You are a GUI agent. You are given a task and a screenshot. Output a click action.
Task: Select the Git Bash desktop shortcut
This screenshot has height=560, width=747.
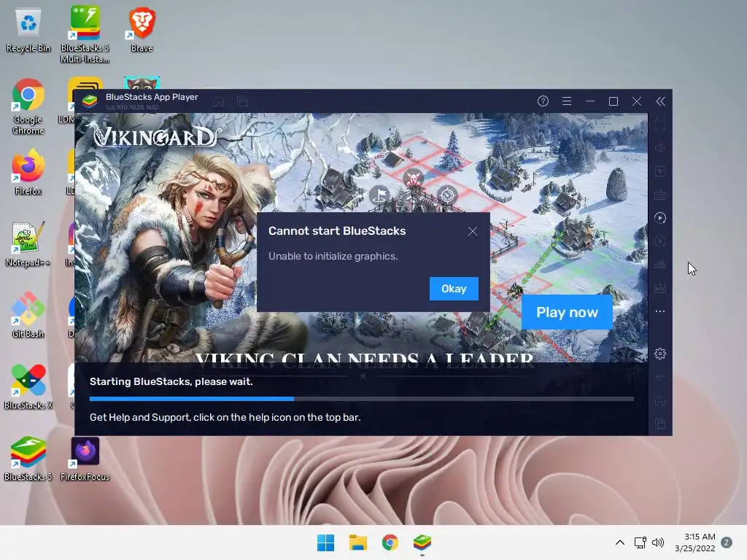click(x=28, y=315)
